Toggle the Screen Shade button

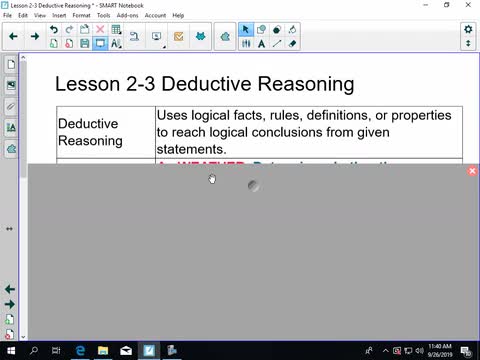tap(100, 44)
